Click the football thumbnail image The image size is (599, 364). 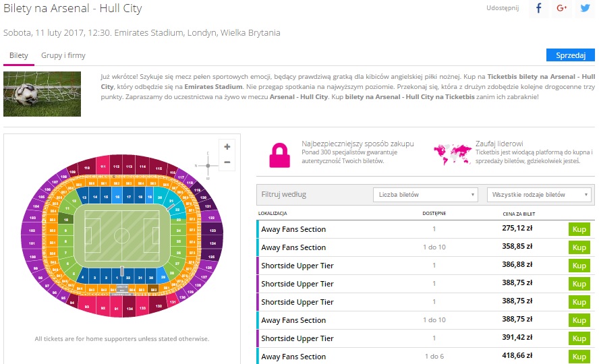tap(42, 94)
